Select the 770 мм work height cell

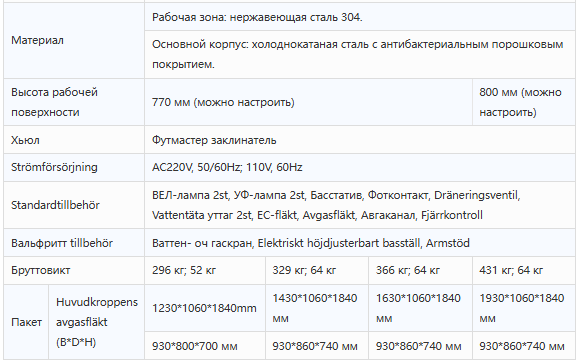pos(308,102)
